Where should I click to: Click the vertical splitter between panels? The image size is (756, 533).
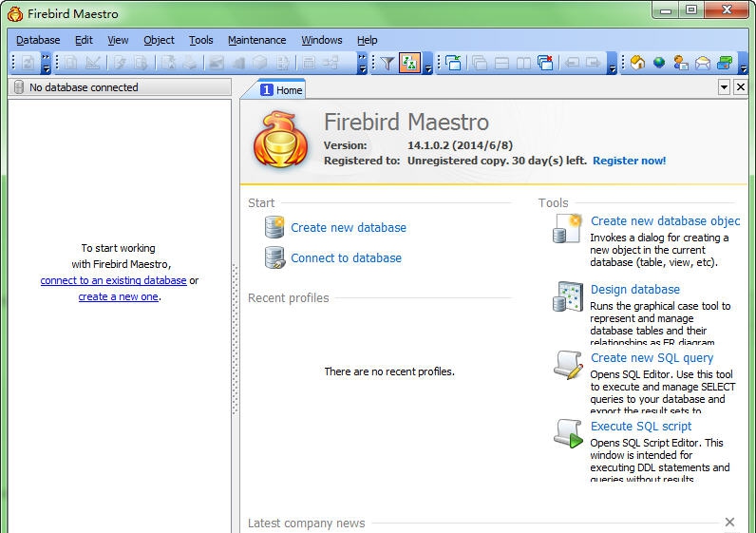236,337
